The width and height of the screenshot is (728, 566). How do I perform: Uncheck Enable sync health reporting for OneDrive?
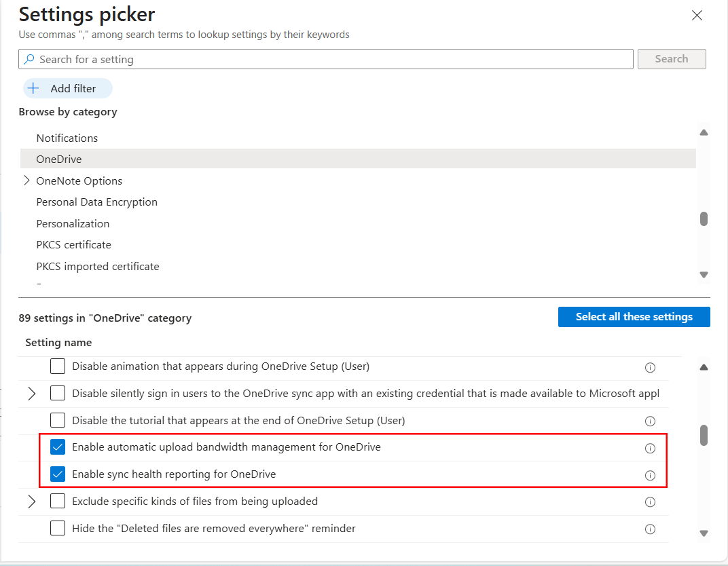pyautogui.click(x=58, y=474)
